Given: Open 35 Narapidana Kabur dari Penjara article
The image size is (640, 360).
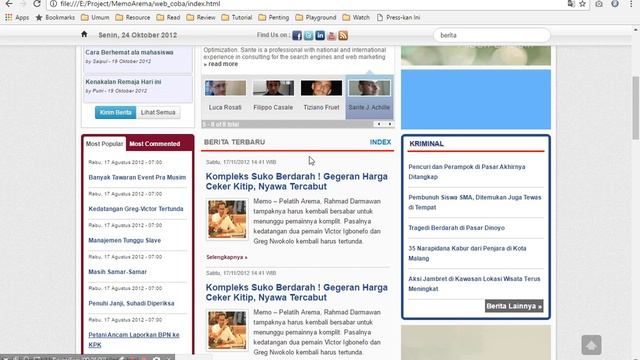Looking at the screenshot, I should [467, 253].
